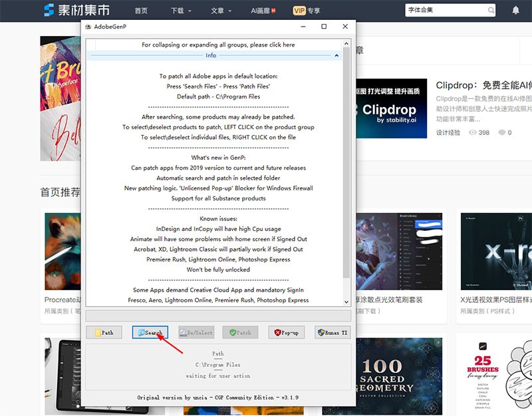This screenshot has width=532, height=416.
Task: Click the greyed-out Patch button
Action: point(240,332)
